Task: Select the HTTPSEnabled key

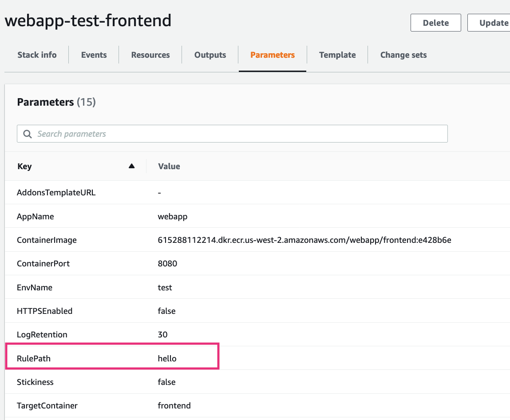Action: 44,311
